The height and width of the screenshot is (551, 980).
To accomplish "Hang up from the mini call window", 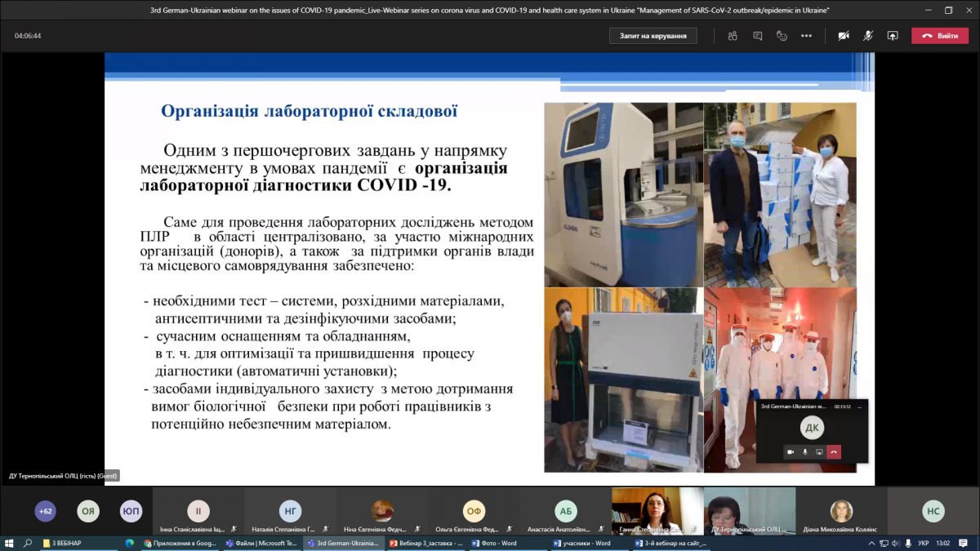I will [x=834, y=451].
